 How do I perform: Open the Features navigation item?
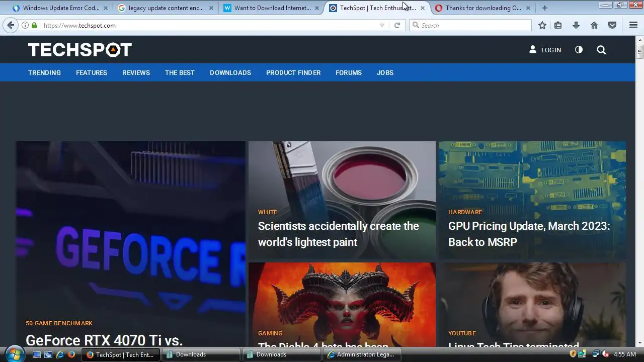tap(92, 72)
